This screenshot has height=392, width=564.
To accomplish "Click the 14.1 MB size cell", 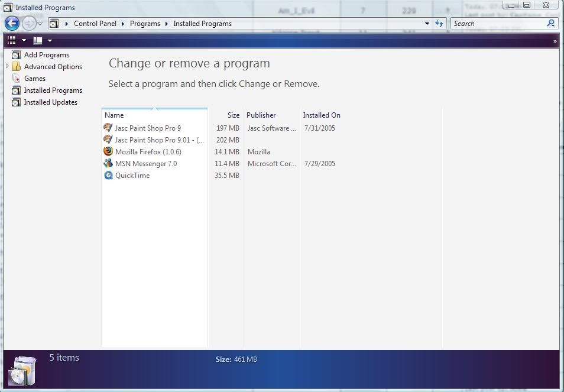I will tap(227, 152).
